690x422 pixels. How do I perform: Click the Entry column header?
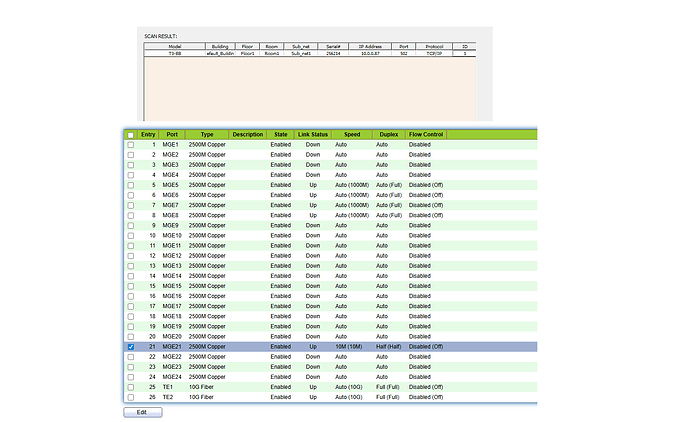148,134
